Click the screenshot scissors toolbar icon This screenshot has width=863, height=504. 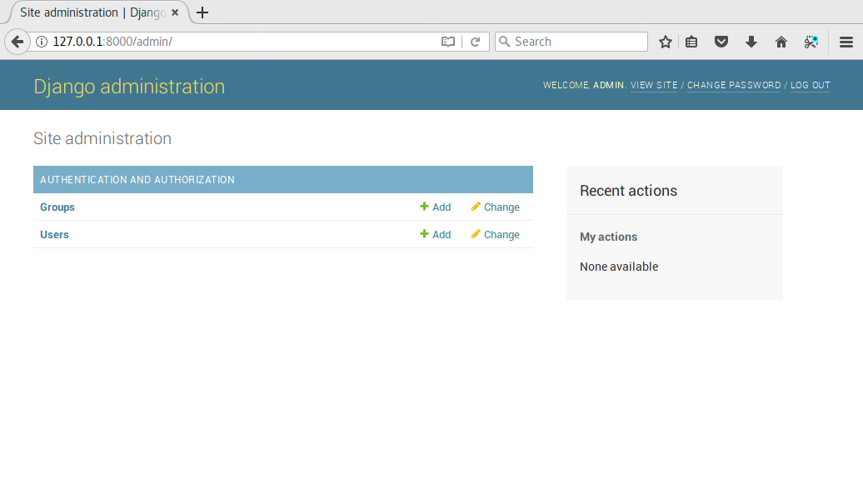[811, 42]
